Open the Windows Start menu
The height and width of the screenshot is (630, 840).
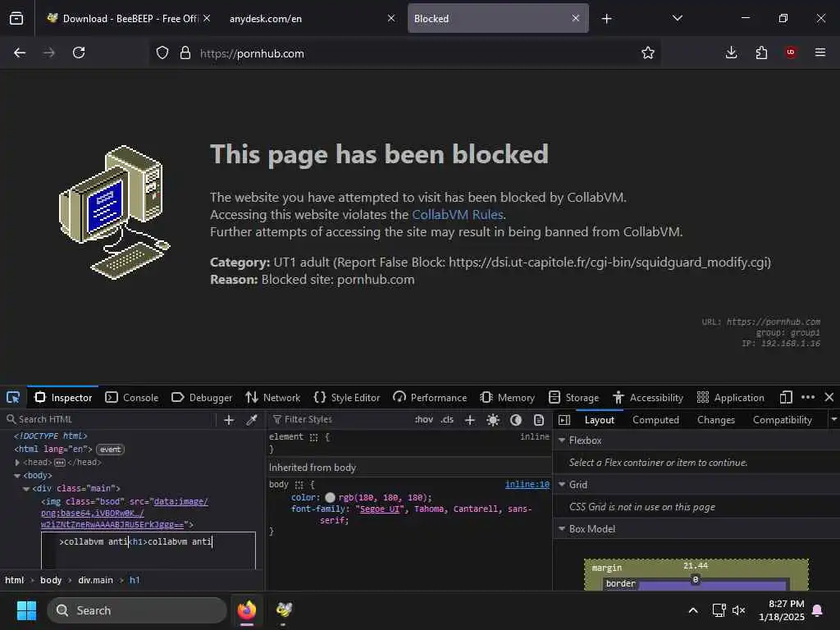pyautogui.click(x=26, y=610)
